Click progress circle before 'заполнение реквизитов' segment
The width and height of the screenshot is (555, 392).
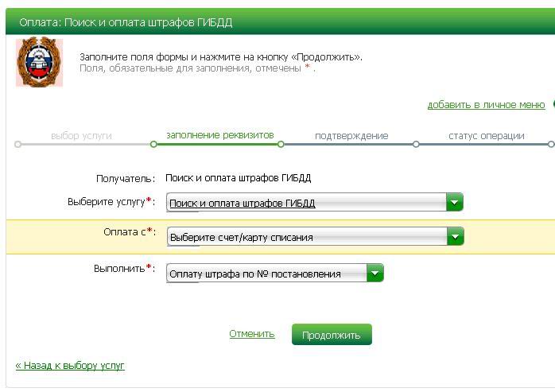click(x=153, y=145)
